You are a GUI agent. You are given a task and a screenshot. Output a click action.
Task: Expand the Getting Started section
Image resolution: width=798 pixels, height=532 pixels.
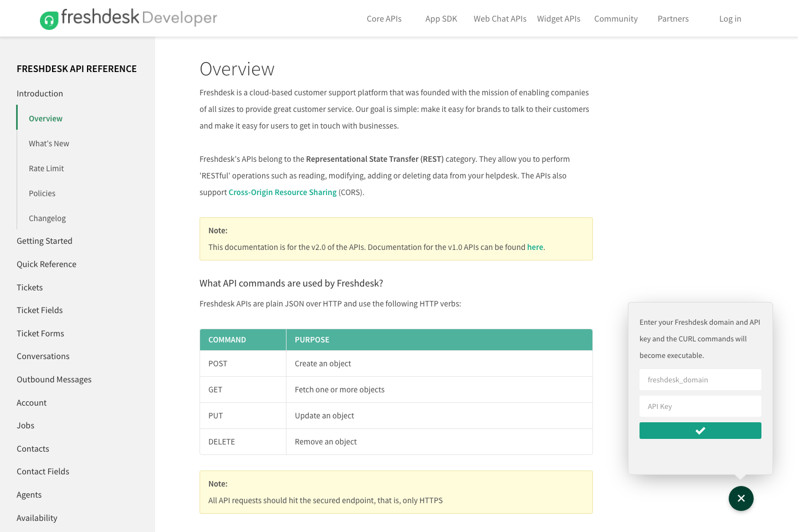44,241
